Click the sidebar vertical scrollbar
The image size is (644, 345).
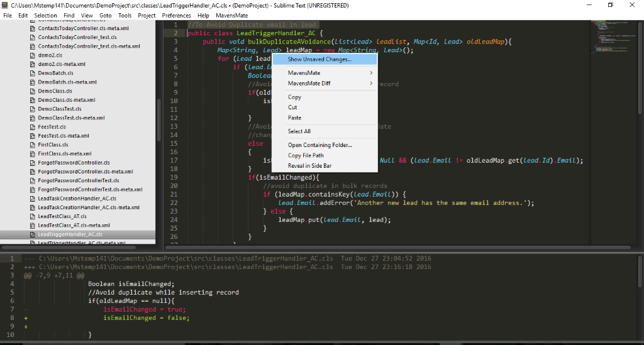click(x=158, y=121)
